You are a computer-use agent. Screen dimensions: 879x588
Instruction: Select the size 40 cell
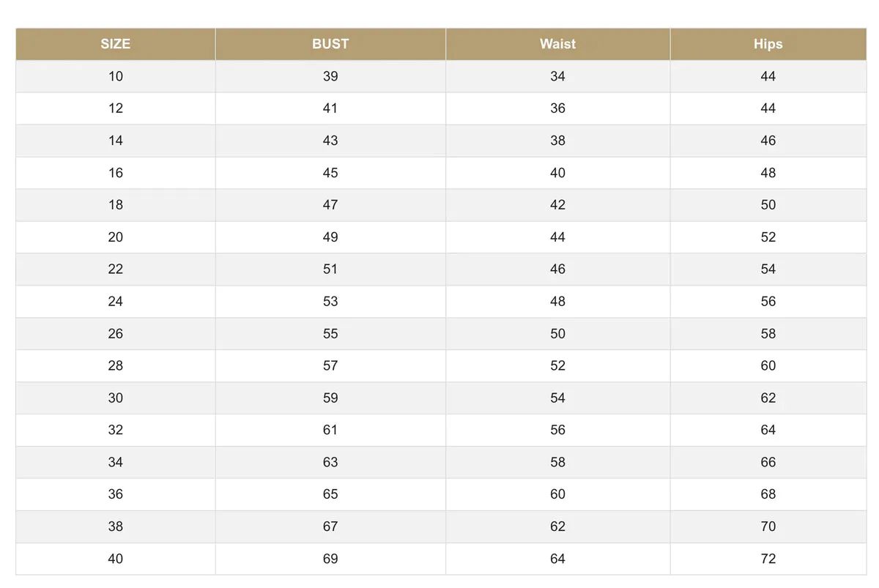pos(116,559)
